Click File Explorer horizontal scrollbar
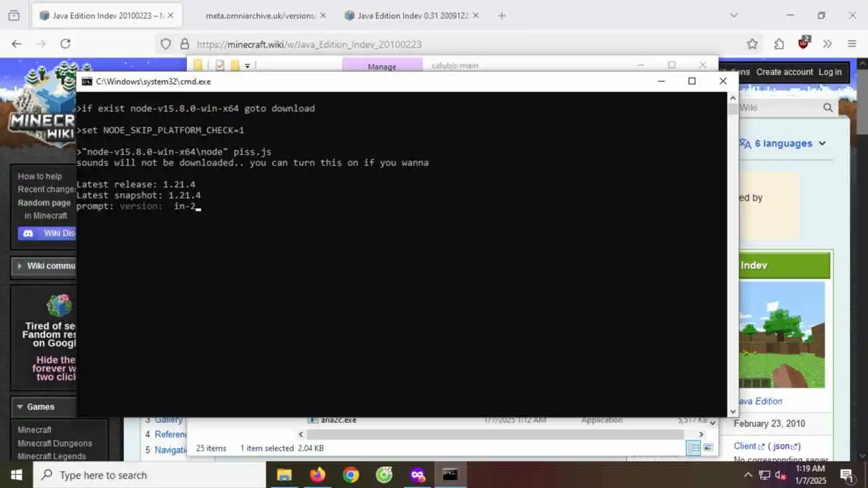Viewport: 868px width, 488px height. click(495, 434)
